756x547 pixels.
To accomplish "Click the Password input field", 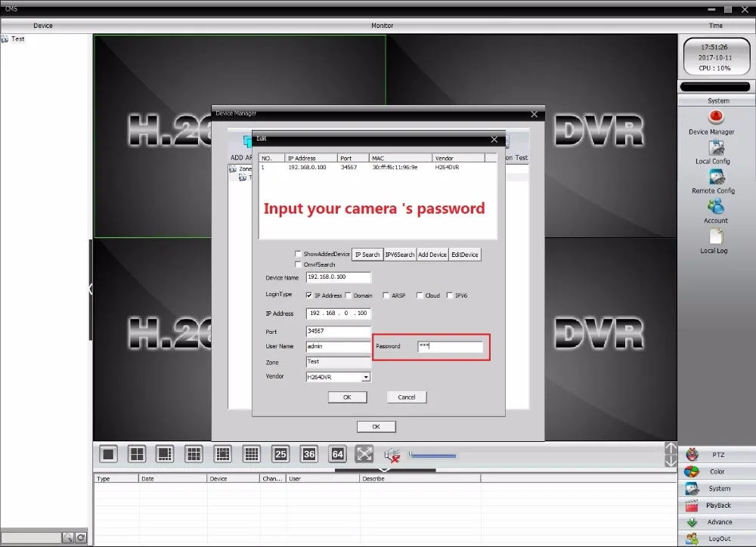I will point(451,347).
